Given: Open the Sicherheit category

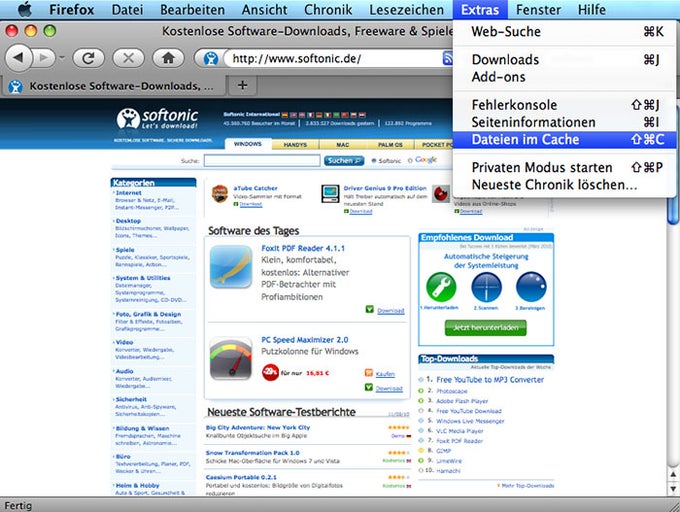Looking at the screenshot, I should (131, 399).
